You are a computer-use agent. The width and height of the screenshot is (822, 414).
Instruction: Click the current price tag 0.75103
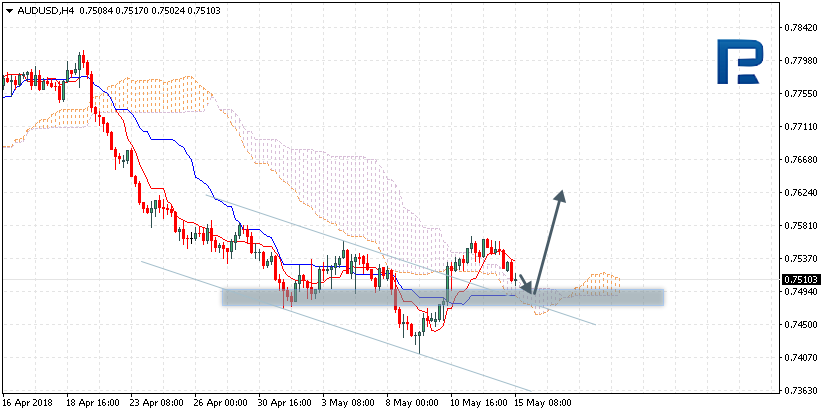click(800, 280)
